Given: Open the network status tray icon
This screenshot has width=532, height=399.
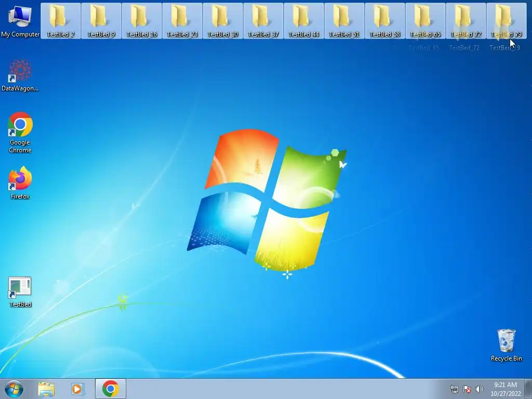Looking at the screenshot, I should point(454,389).
